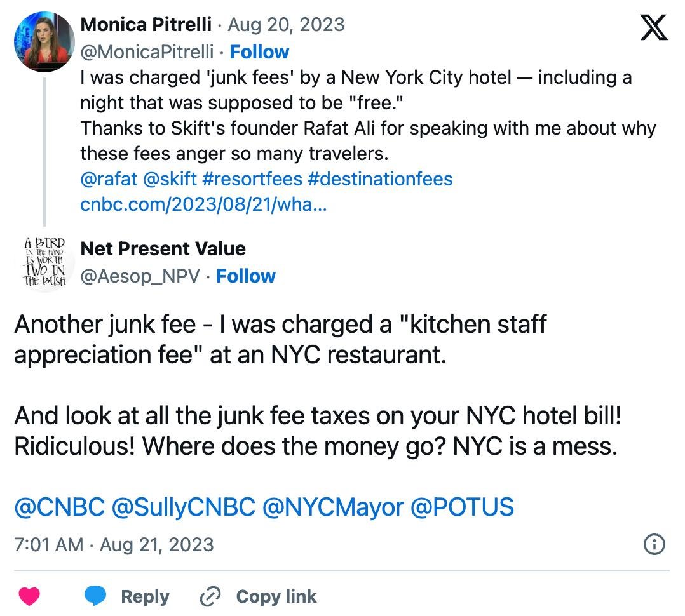Image resolution: width=685 pixels, height=616 pixels.
Task: Browse the #resortfees hashtag
Action: coord(252,179)
